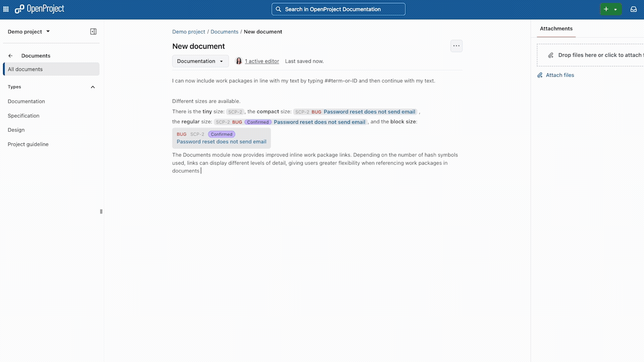Go to Documents breadcrumb
The image size is (644, 362).
[x=224, y=32]
